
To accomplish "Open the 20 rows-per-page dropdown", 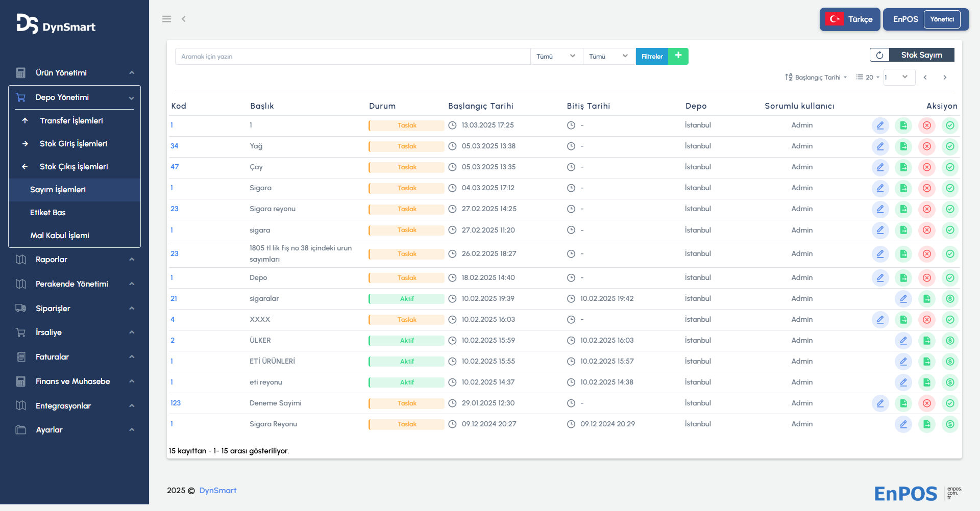I will coord(868,78).
